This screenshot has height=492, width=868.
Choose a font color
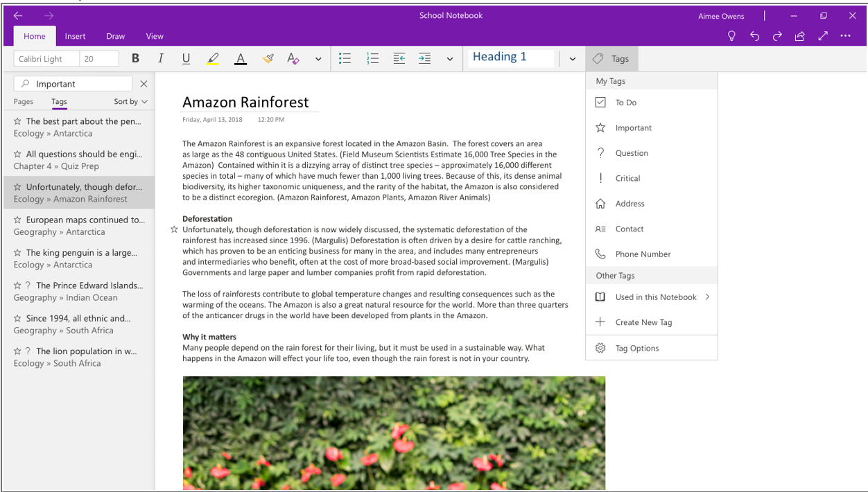point(240,58)
